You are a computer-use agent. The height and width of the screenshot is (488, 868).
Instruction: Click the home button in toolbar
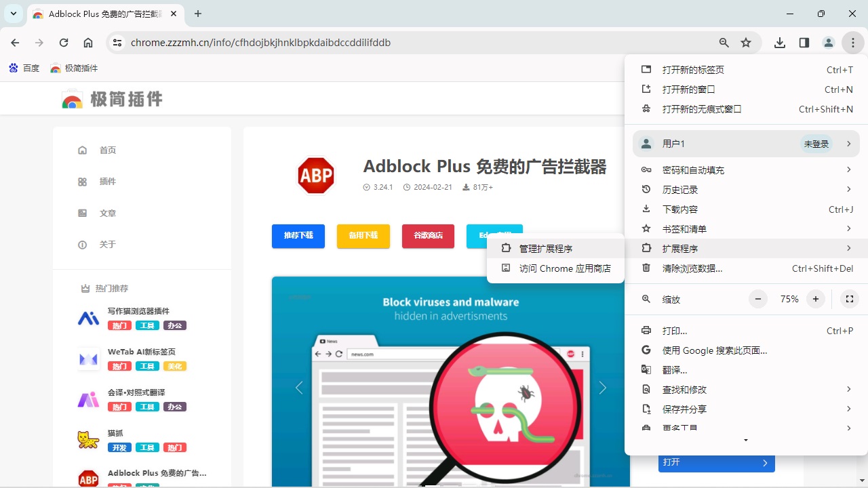(x=88, y=43)
